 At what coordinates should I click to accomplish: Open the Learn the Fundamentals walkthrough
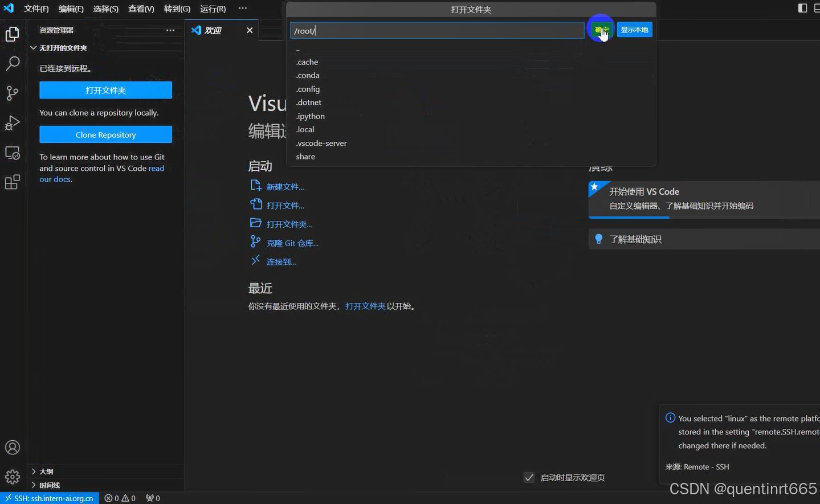click(x=704, y=239)
